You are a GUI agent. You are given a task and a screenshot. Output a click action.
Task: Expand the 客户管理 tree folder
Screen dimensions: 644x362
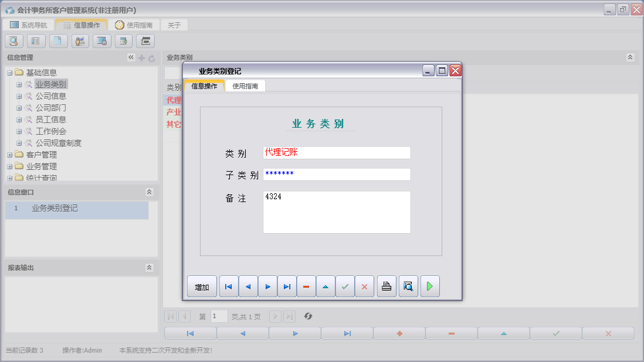click(x=10, y=155)
